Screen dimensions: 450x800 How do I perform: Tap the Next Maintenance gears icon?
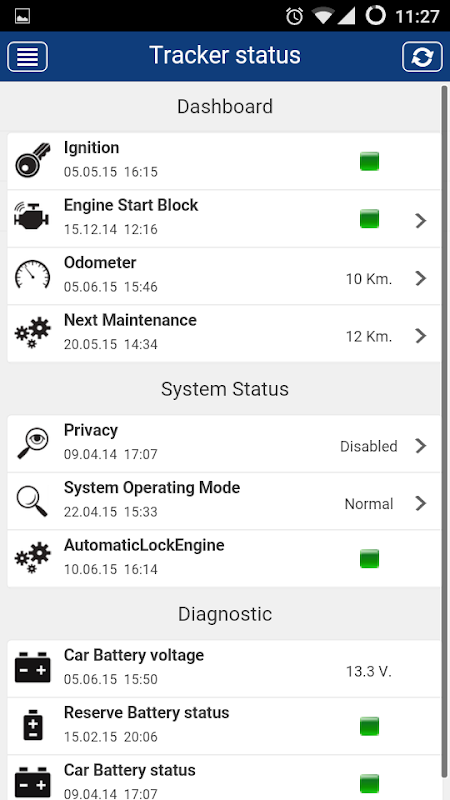[32, 333]
